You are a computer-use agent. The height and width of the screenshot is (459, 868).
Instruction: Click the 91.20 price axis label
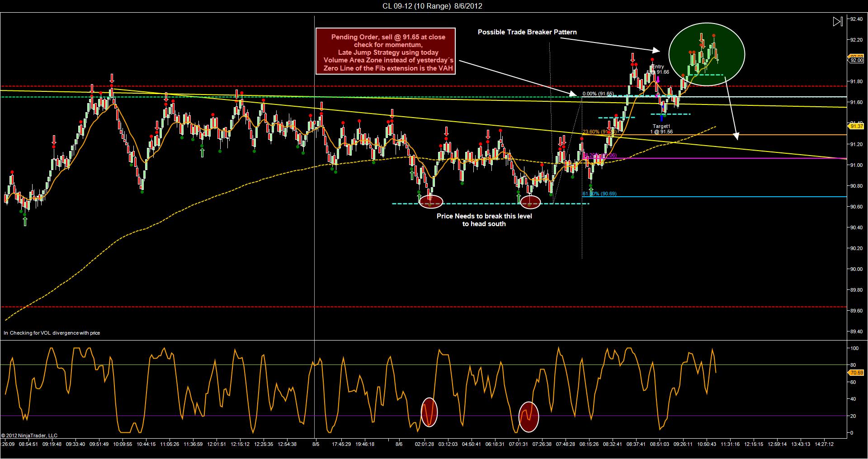pyautogui.click(x=857, y=144)
